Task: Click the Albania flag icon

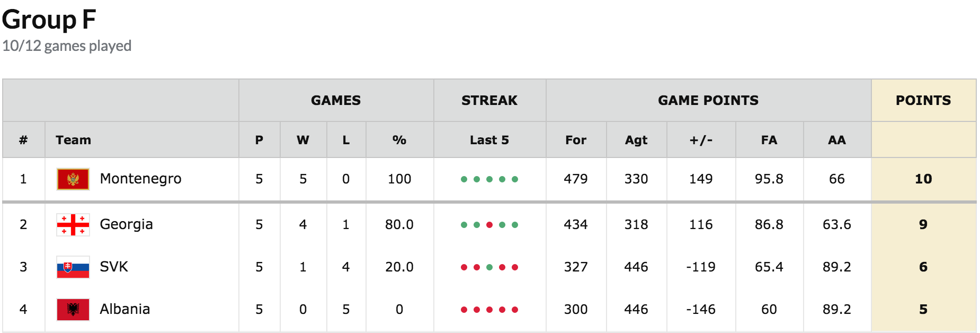Action: [73, 310]
